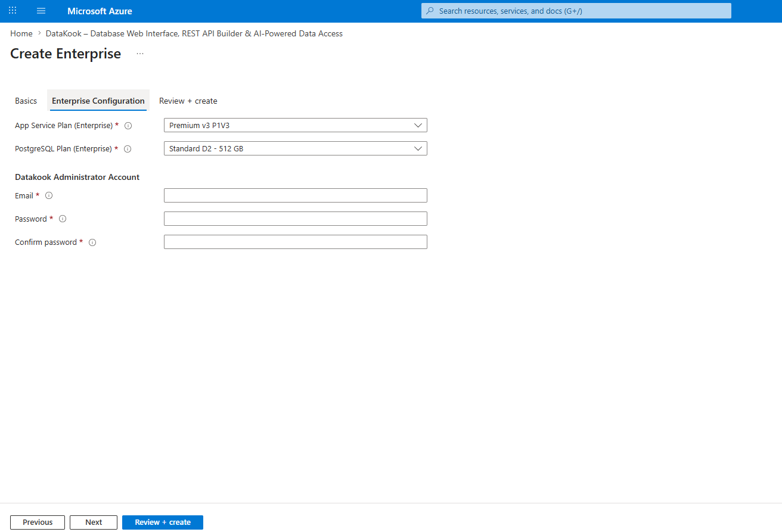
Task: Click the App Service Plan (Enterprise) label
Action: pyautogui.click(x=64, y=125)
